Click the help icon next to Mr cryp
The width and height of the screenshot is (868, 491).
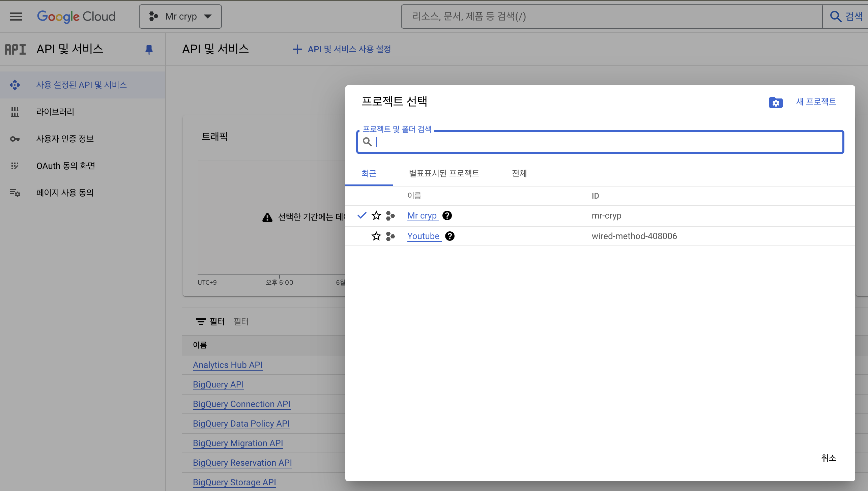tap(447, 215)
